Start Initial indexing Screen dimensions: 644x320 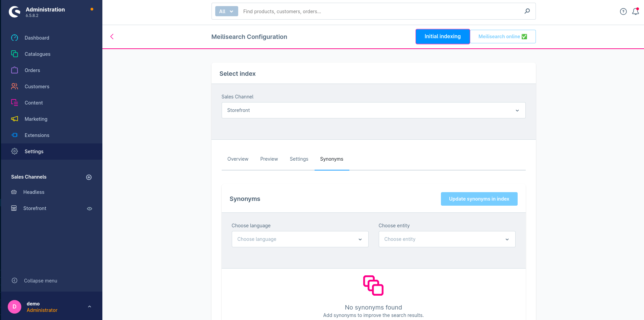tap(443, 37)
